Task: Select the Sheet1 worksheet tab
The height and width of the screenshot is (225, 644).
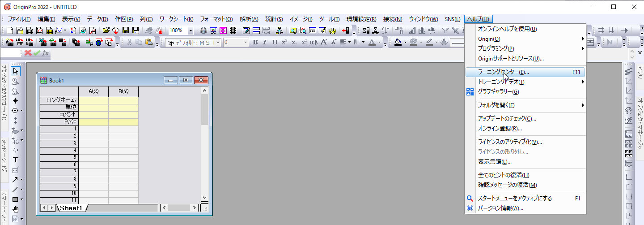Action: point(71,208)
